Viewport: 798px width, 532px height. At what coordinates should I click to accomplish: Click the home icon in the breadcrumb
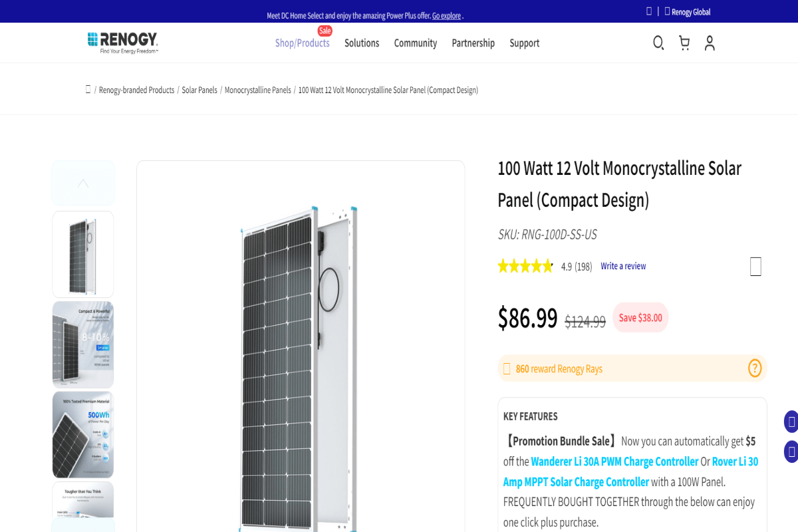[88, 89]
